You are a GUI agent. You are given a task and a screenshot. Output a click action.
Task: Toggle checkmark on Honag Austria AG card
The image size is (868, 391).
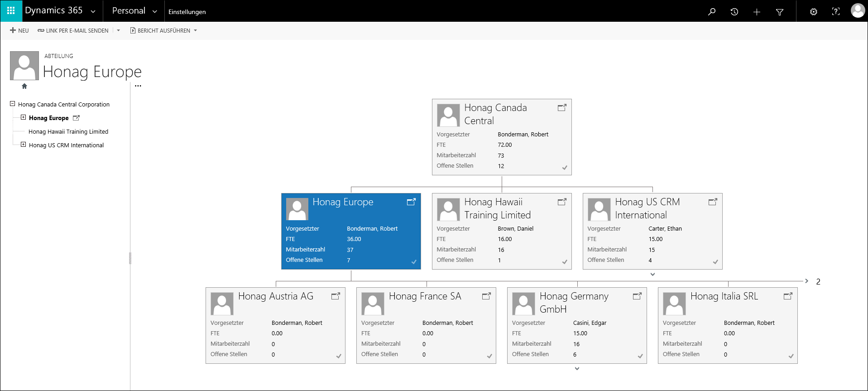[x=339, y=356]
